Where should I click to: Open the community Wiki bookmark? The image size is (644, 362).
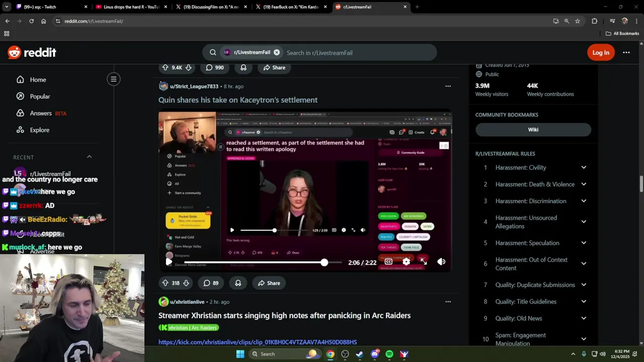[x=533, y=130]
